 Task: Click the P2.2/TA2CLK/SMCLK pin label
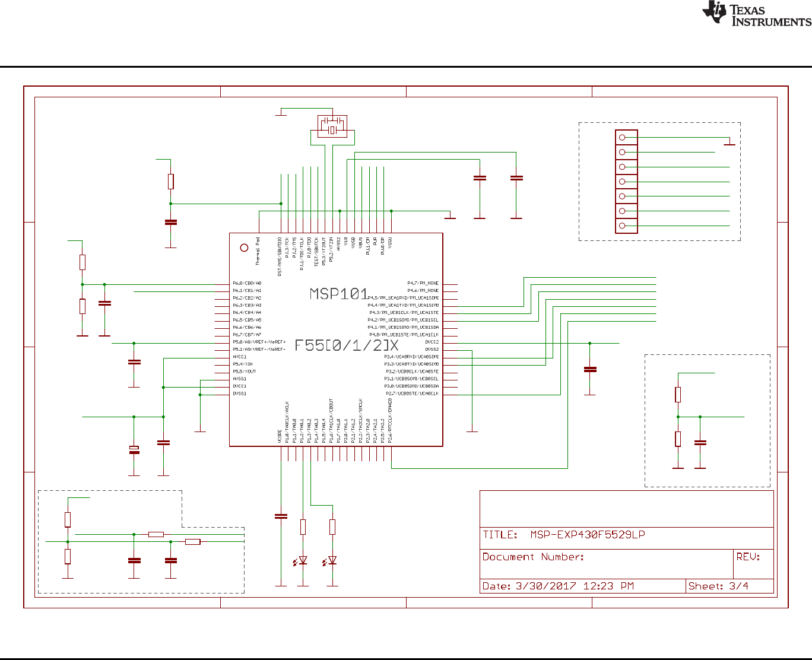point(360,421)
